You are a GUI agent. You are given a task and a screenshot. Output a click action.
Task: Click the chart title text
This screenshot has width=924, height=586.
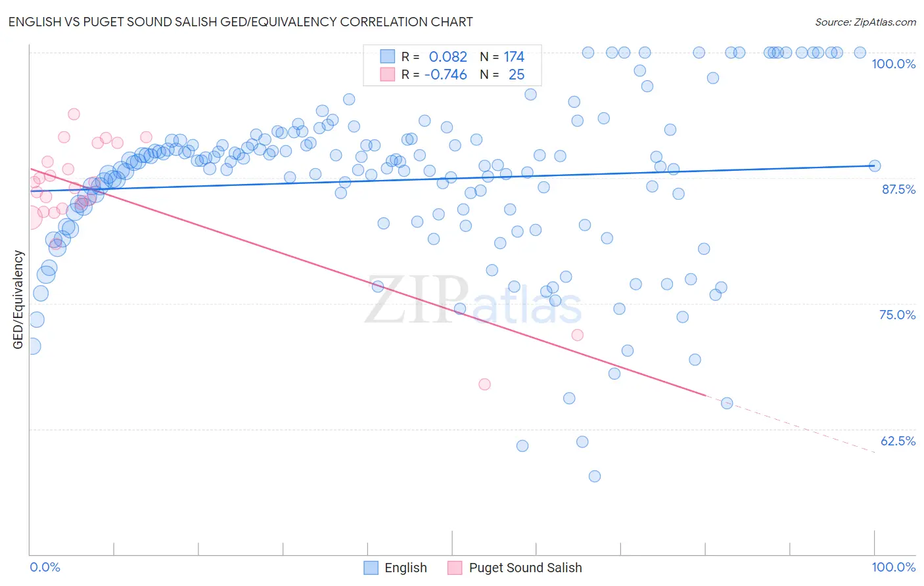[x=241, y=22]
